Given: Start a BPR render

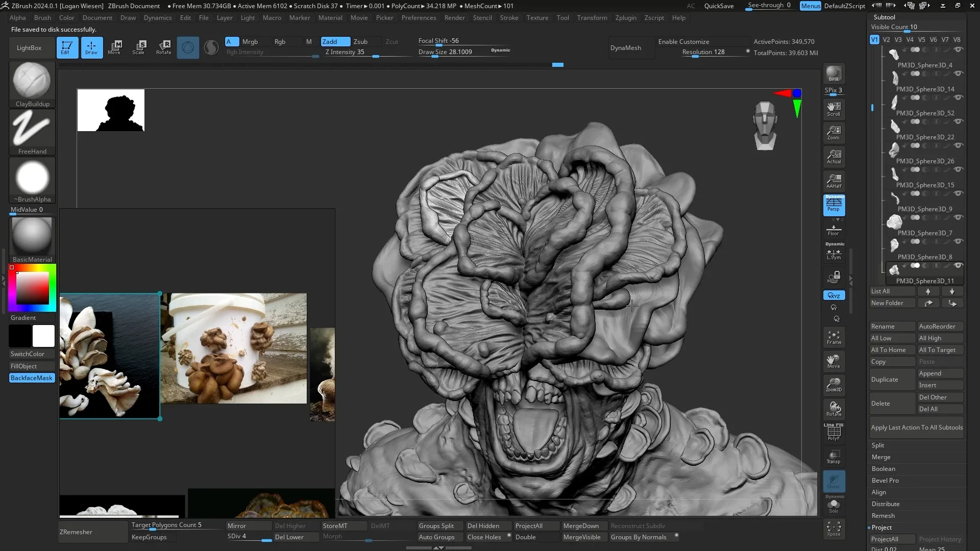Looking at the screenshot, I should [x=834, y=73].
